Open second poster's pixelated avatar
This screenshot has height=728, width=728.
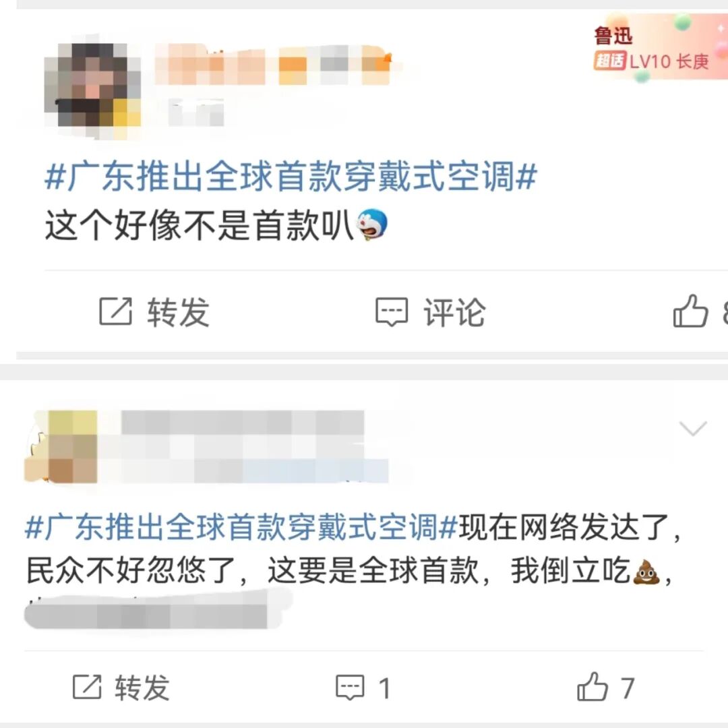pyautogui.click(x=61, y=447)
